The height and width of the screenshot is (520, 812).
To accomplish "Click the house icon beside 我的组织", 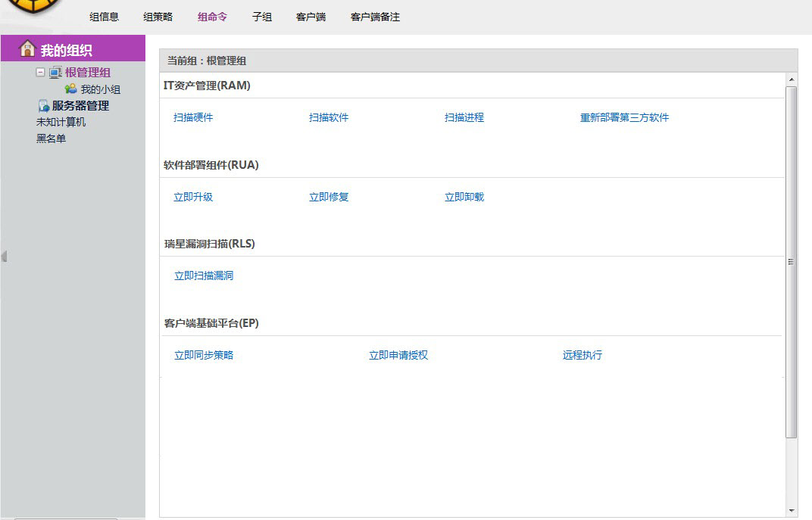I will 27,49.
